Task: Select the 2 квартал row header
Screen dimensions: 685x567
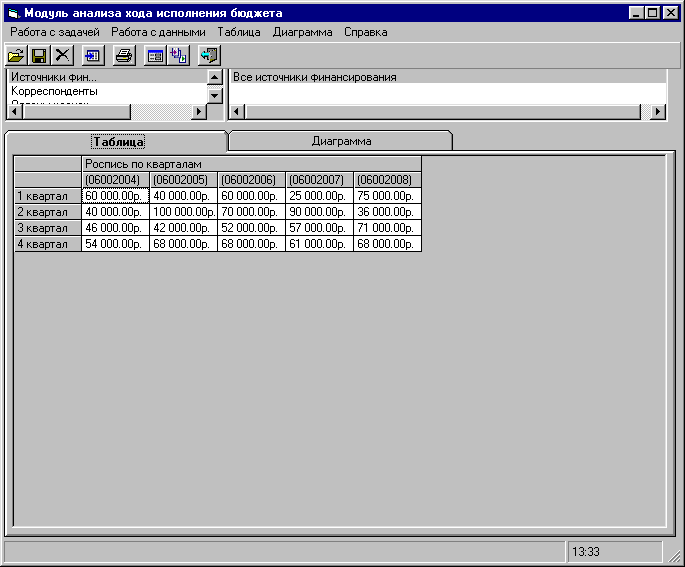Action: 48,212
